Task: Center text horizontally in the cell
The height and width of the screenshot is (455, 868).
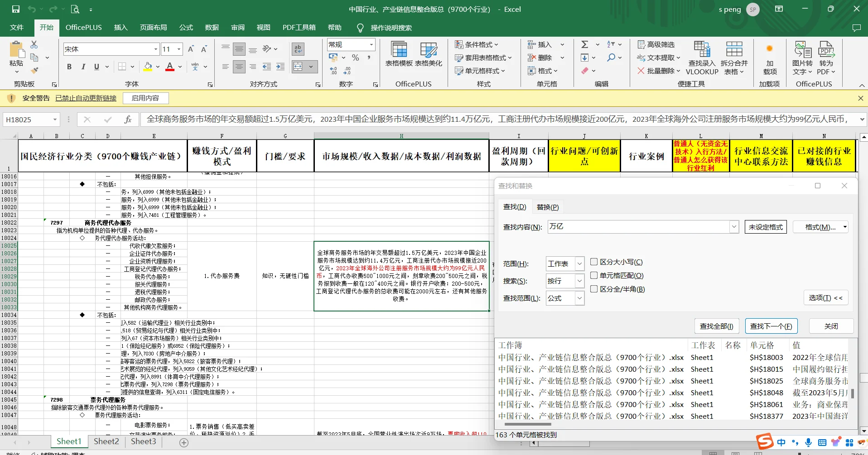Action: [239, 67]
